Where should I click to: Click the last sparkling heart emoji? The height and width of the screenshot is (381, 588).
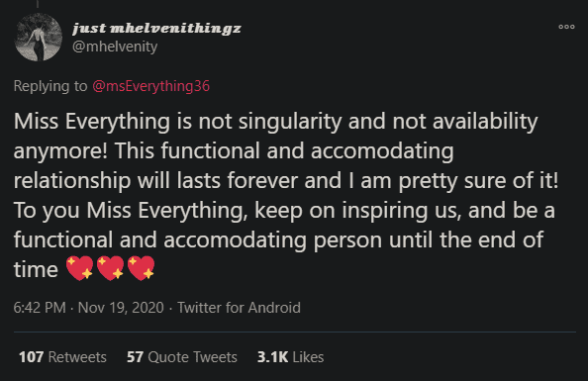[x=141, y=268]
